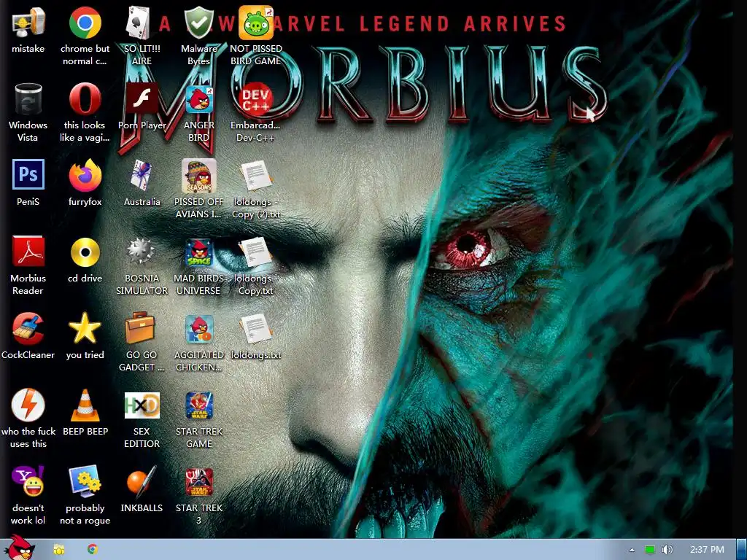Select the 'loldongs - Copy.txt' file

(x=256, y=252)
